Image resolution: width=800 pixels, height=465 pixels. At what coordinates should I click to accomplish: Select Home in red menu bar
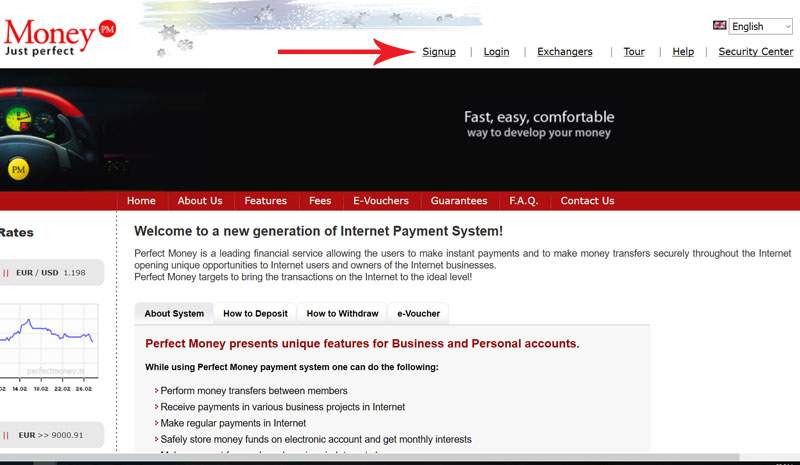(x=141, y=201)
